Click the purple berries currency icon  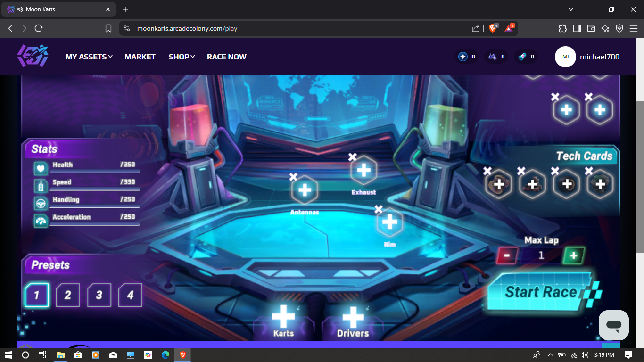point(493,57)
